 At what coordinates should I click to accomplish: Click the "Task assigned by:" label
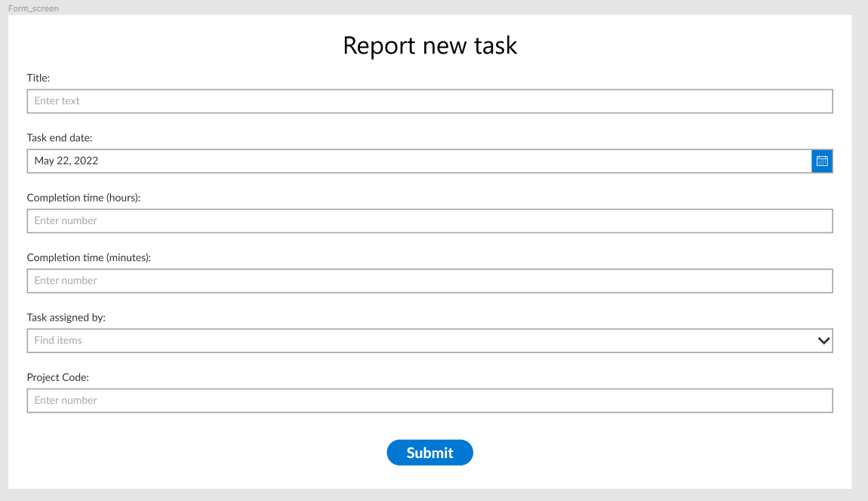[66, 317]
